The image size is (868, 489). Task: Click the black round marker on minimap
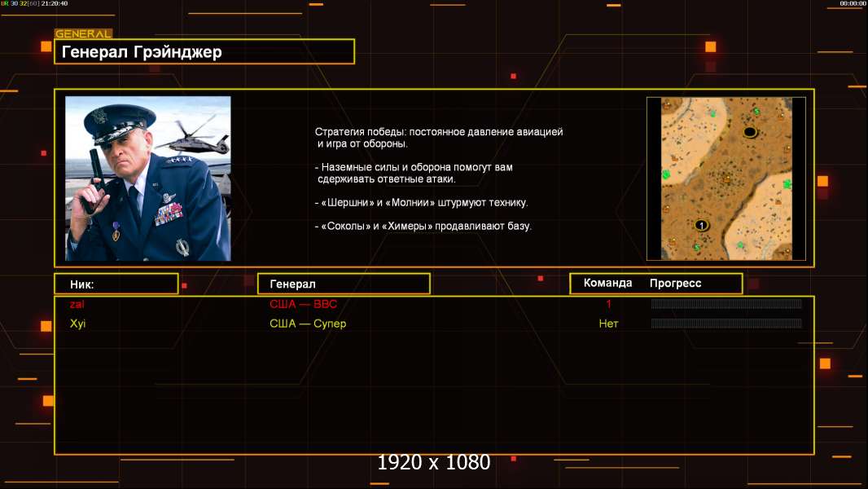tap(750, 132)
